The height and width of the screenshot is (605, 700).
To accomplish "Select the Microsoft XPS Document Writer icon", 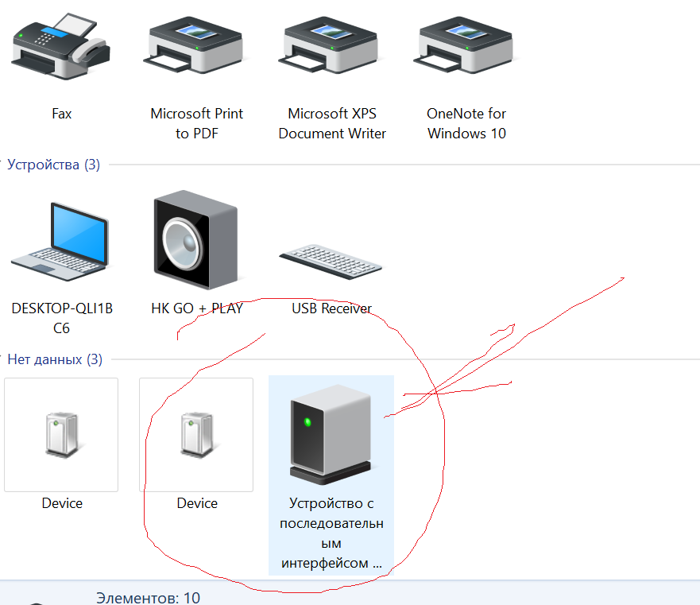I will [x=331, y=48].
